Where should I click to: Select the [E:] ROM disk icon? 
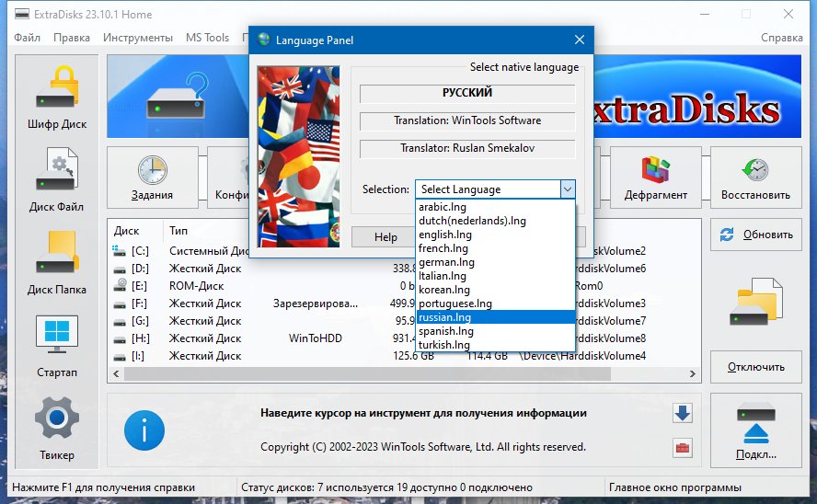(x=120, y=285)
